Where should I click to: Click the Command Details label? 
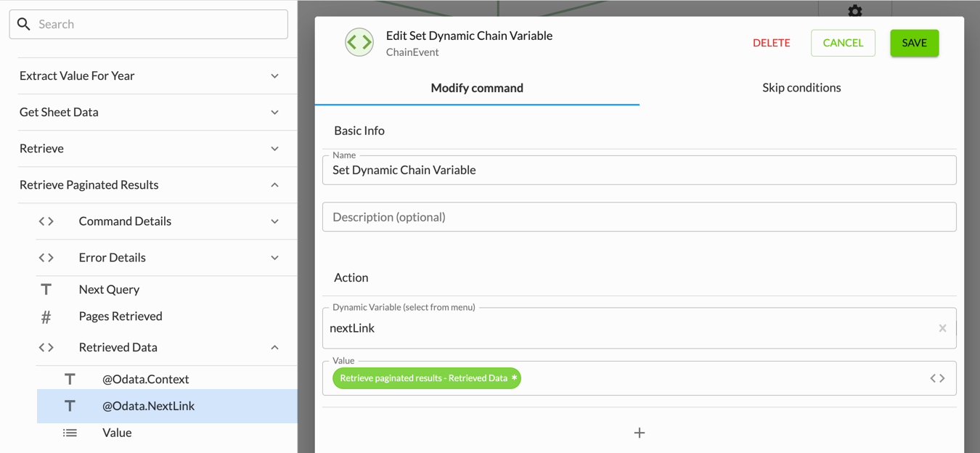[x=125, y=221]
